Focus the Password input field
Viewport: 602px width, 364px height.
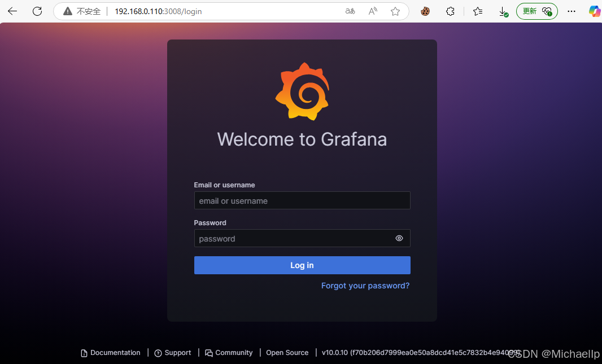click(302, 238)
